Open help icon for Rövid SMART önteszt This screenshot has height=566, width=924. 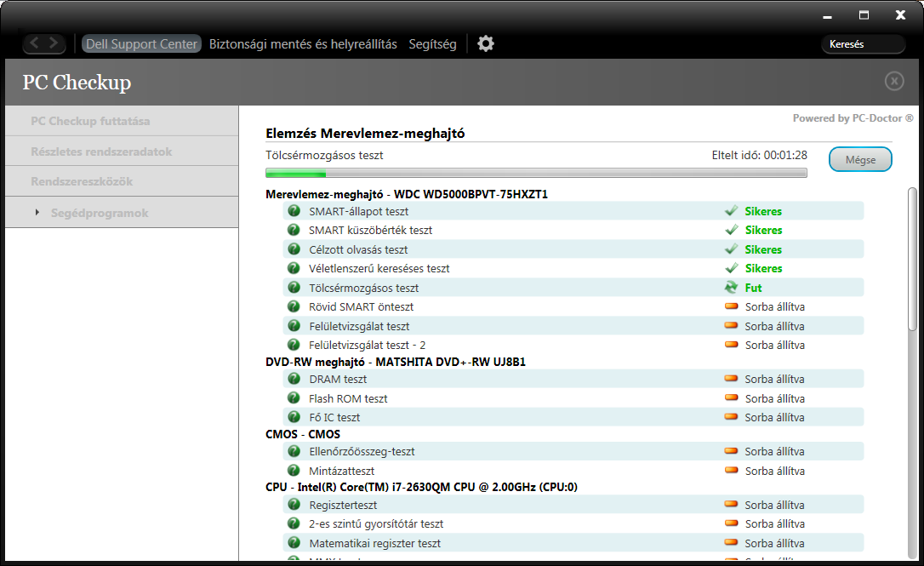pyautogui.click(x=294, y=306)
